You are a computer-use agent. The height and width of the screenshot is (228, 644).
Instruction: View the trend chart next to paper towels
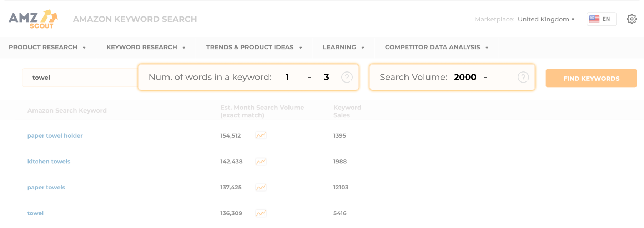point(261,187)
